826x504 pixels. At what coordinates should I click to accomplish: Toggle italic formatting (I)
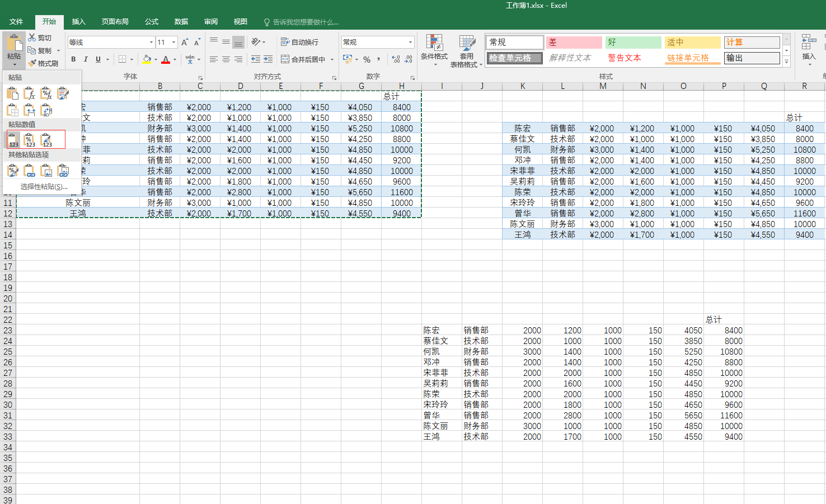[x=86, y=59]
